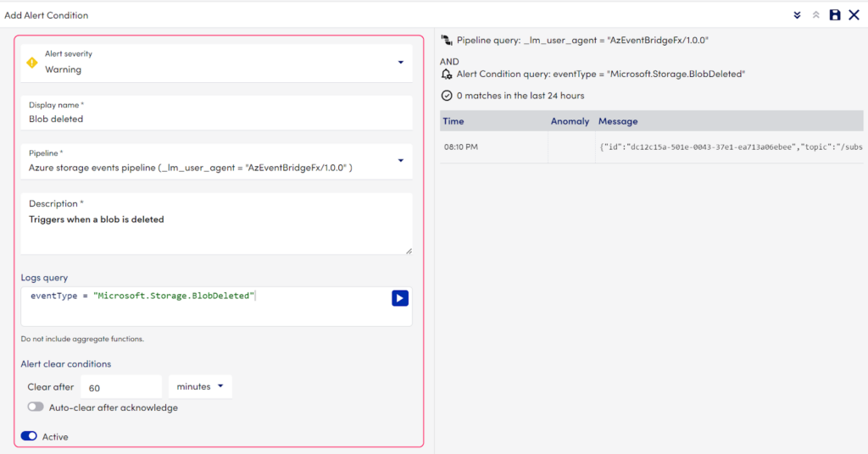This screenshot has height=454, width=868.
Task: Sort by the Time column header
Action: click(x=453, y=121)
